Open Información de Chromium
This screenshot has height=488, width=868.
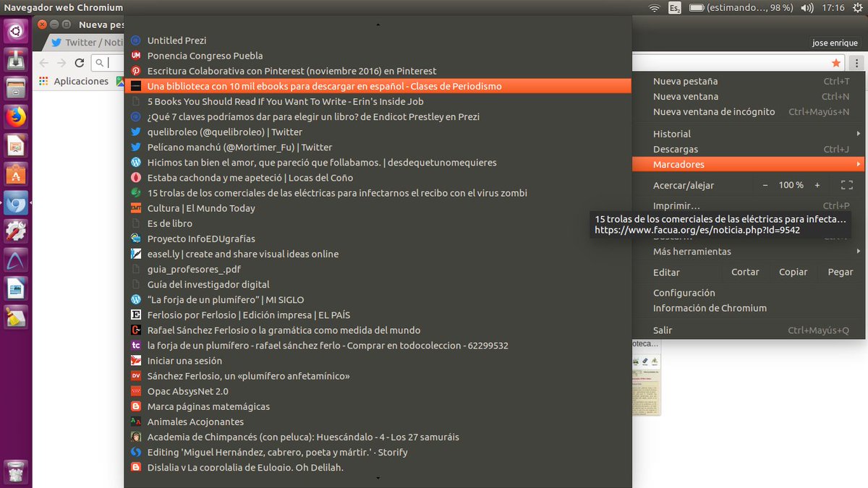[748, 308]
